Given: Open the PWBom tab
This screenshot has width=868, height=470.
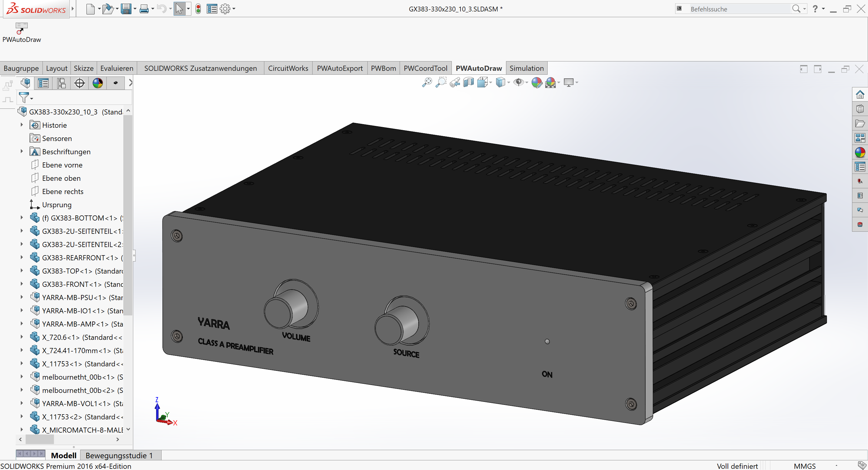Looking at the screenshot, I should pos(383,68).
